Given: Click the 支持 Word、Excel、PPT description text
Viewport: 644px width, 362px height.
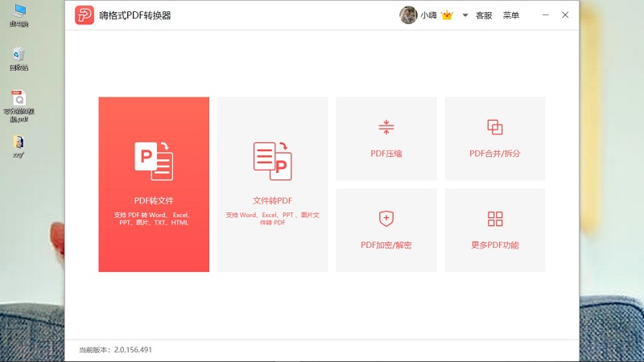Looking at the screenshot, I should (273, 219).
